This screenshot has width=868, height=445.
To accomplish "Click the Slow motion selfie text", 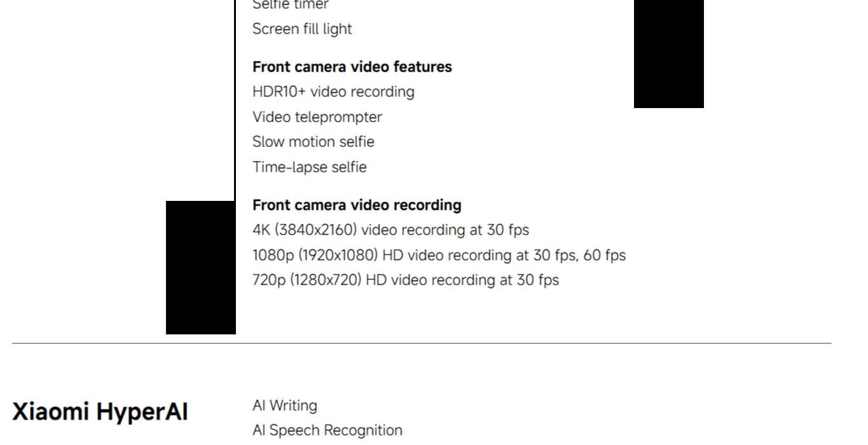I will click(313, 142).
